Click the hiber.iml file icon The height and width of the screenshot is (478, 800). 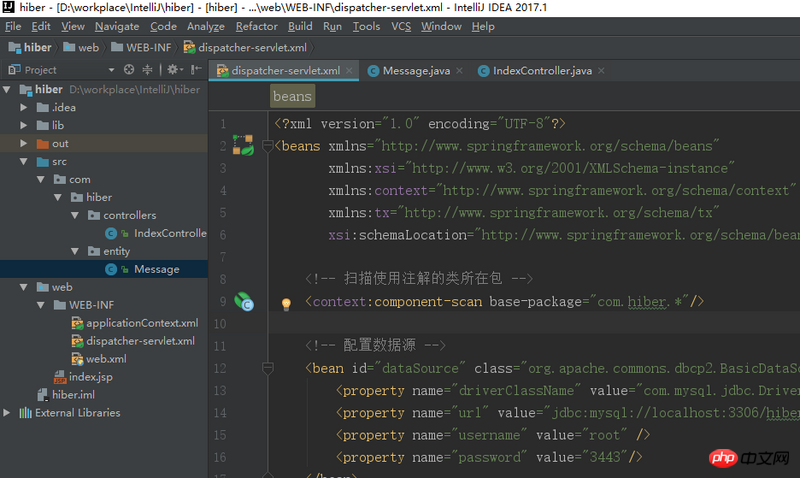(x=43, y=395)
